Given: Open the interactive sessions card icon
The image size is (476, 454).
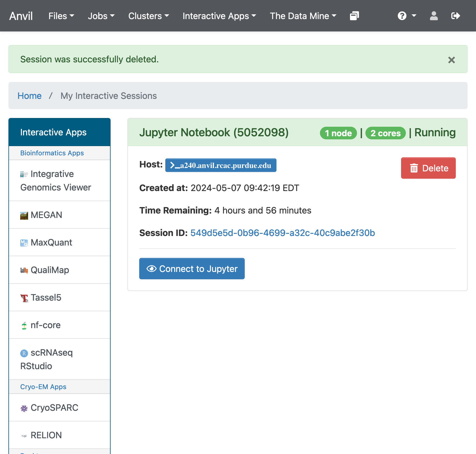Looking at the screenshot, I should tap(354, 16).
